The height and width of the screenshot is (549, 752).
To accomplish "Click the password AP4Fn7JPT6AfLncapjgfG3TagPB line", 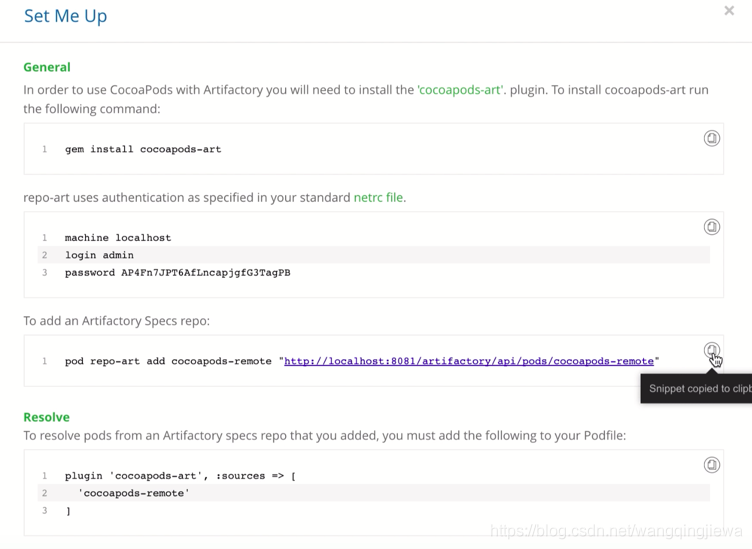I will tap(177, 273).
